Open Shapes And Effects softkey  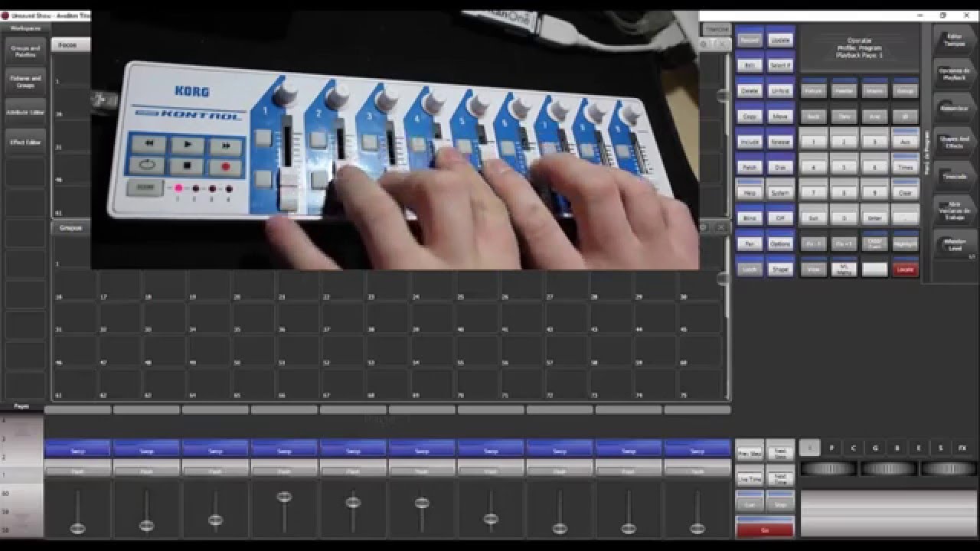[954, 142]
